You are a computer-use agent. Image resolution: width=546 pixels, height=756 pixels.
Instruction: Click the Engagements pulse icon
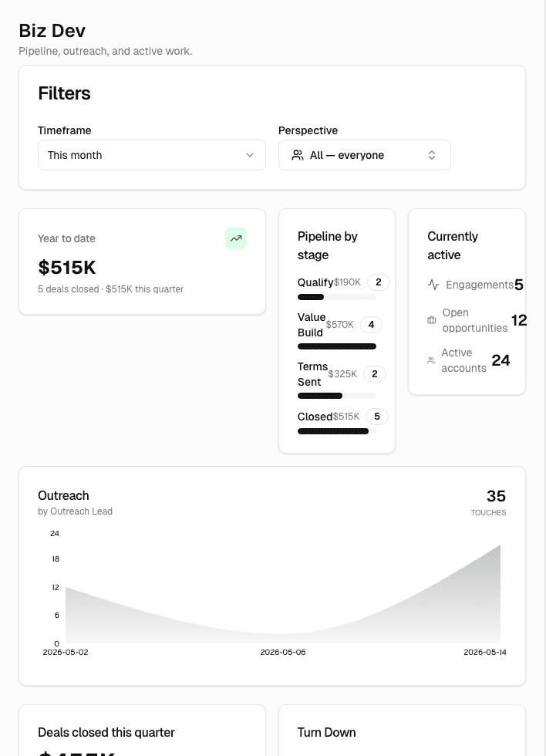pyautogui.click(x=433, y=285)
